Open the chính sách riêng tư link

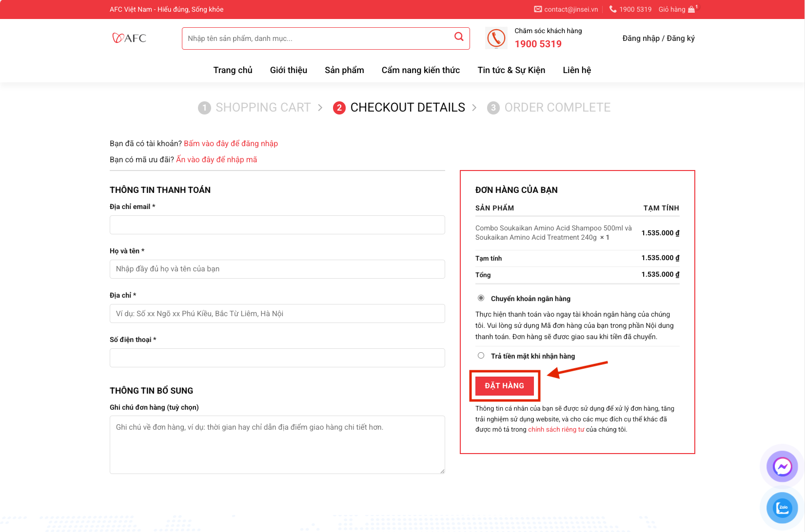pos(556,430)
